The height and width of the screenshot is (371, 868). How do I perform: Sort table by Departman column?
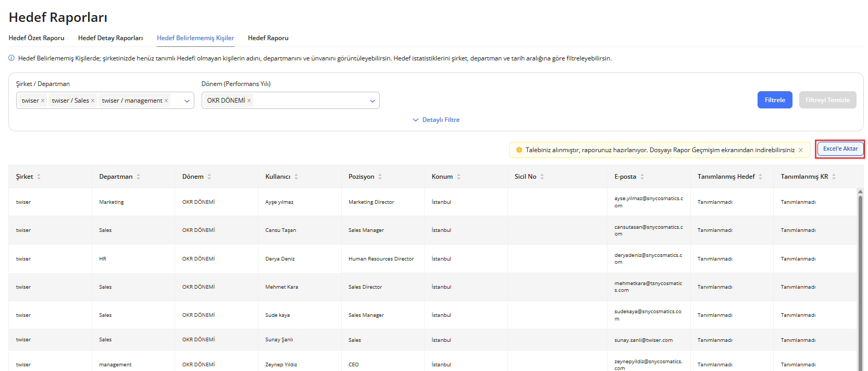138,177
